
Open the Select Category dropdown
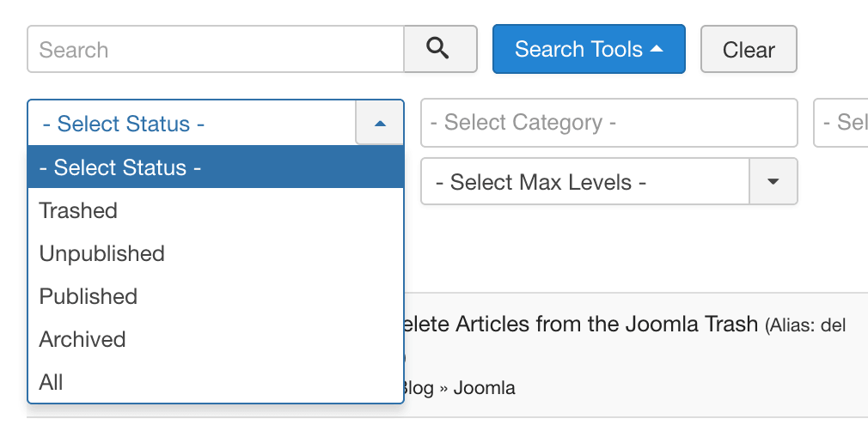point(608,123)
